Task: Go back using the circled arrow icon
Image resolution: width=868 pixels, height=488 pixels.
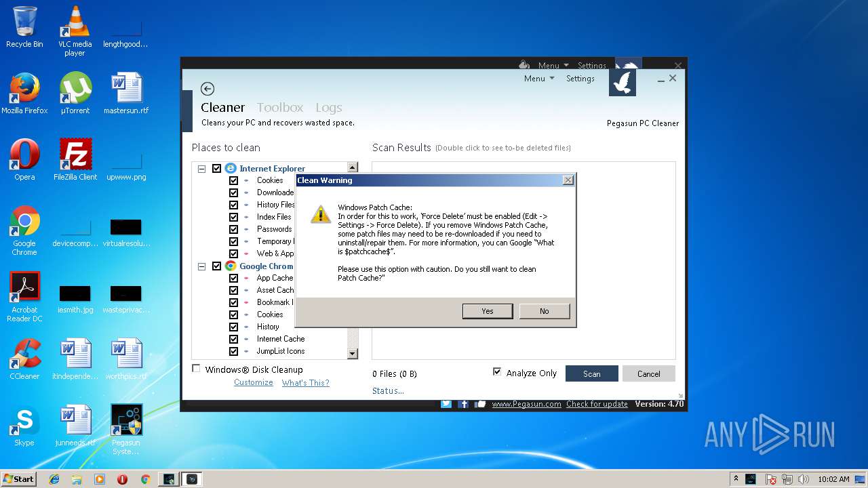Action: (x=208, y=89)
